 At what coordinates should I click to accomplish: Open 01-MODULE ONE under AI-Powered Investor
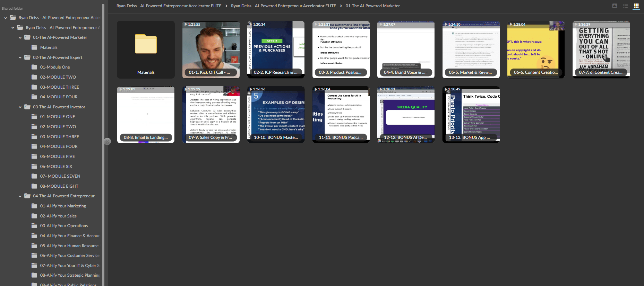point(57,117)
